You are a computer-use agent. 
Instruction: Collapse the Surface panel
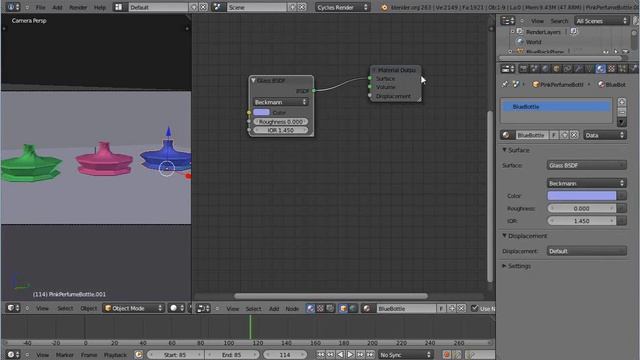tap(504, 150)
